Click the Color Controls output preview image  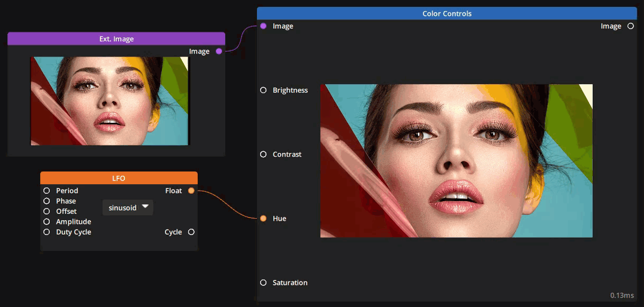(456, 161)
